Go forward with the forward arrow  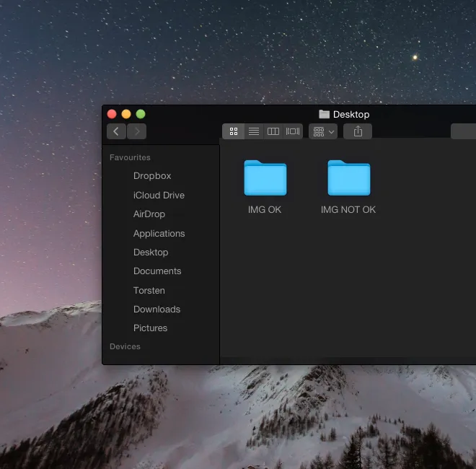pos(136,131)
